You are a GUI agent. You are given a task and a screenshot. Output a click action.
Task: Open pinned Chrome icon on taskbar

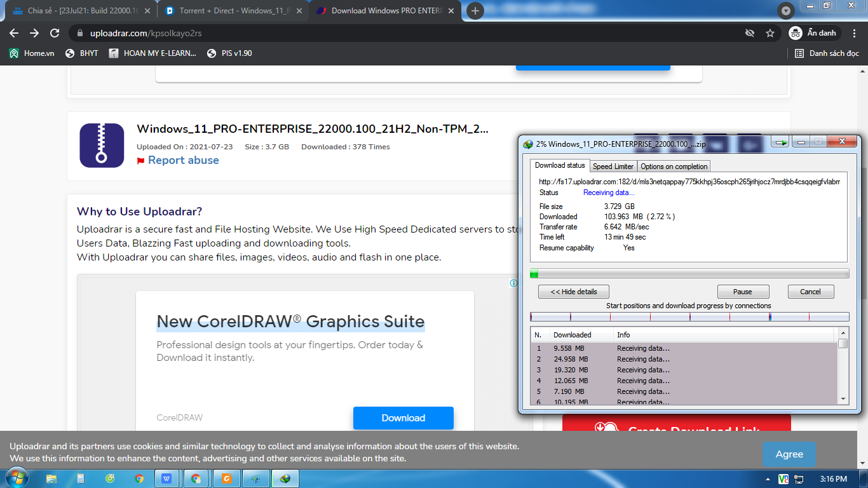(x=139, y=478)
